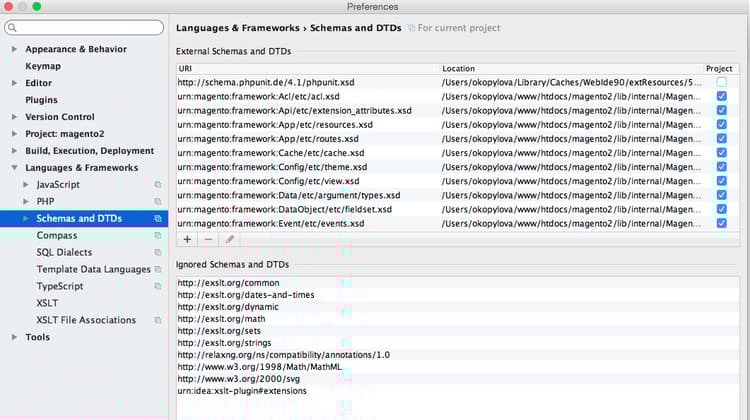
Task: Click project-level icon beside SQL Dialects
Action: [158, 252]
